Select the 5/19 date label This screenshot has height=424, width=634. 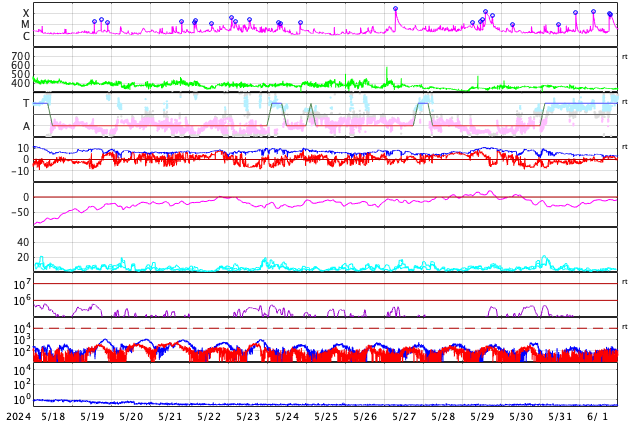click(x=92, y=417)
